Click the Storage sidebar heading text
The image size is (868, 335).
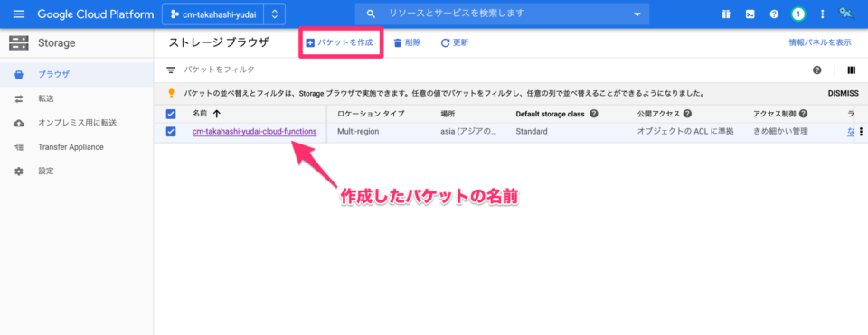(x=56, y=43)
